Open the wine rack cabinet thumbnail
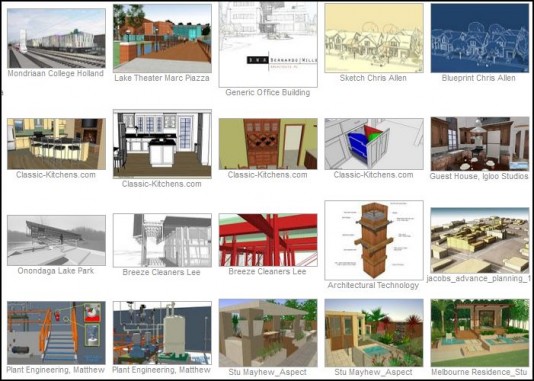This screenshot has height=381, width=534. coord(268,144)
